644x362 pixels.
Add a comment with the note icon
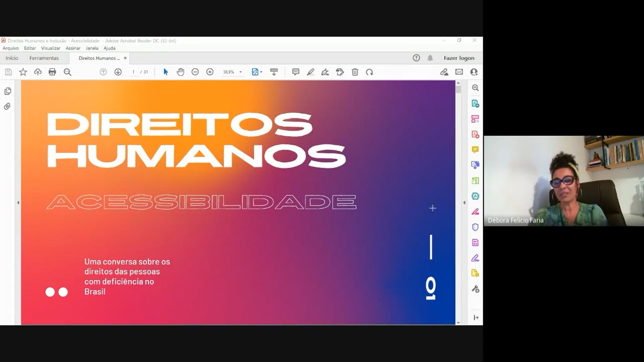coord(296,72)
